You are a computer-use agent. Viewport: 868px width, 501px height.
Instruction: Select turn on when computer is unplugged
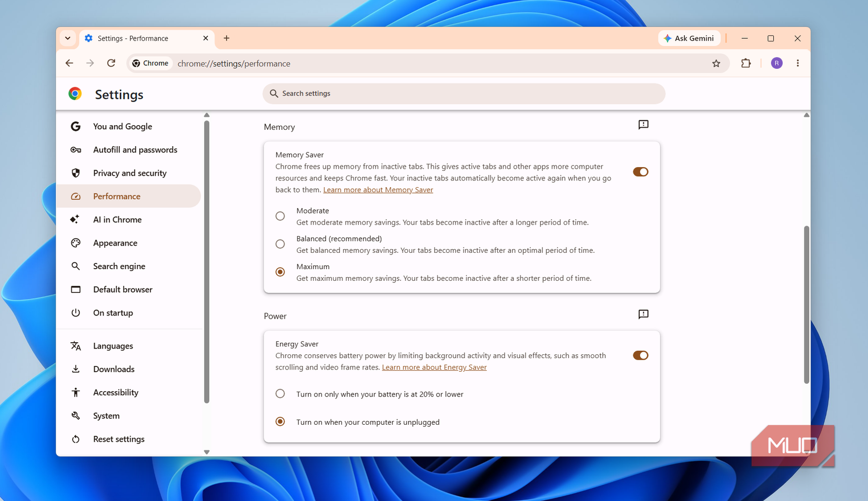coord(280,422)
